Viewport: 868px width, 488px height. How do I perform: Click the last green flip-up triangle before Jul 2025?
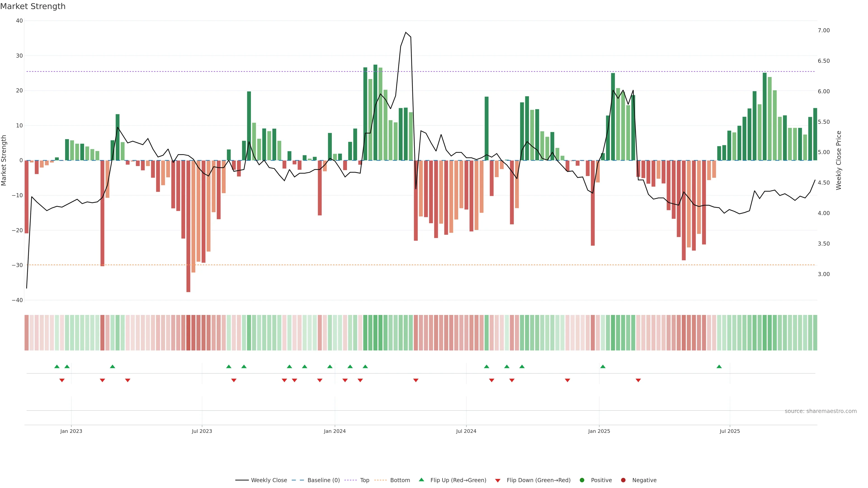tap(719, 366)
